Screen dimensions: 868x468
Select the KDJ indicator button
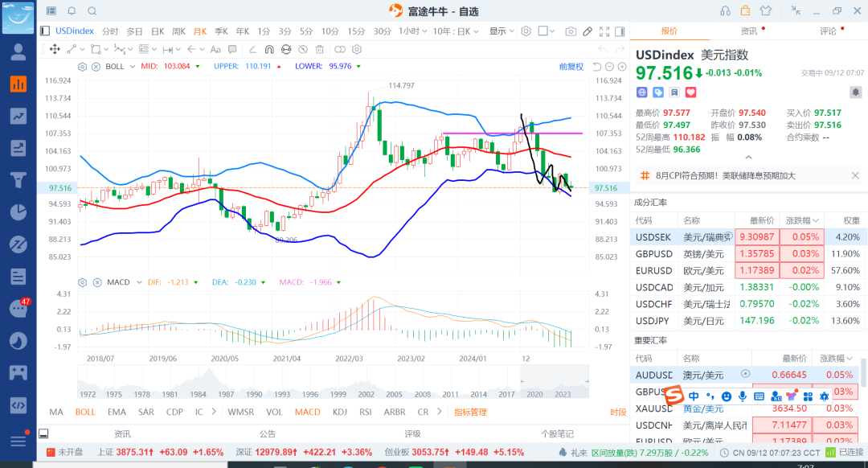point(340,412)
